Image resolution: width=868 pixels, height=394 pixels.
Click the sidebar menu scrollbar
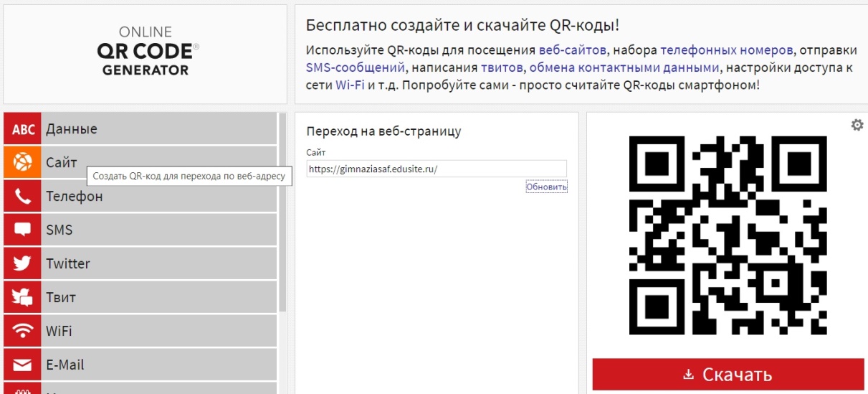coord(282,212)
